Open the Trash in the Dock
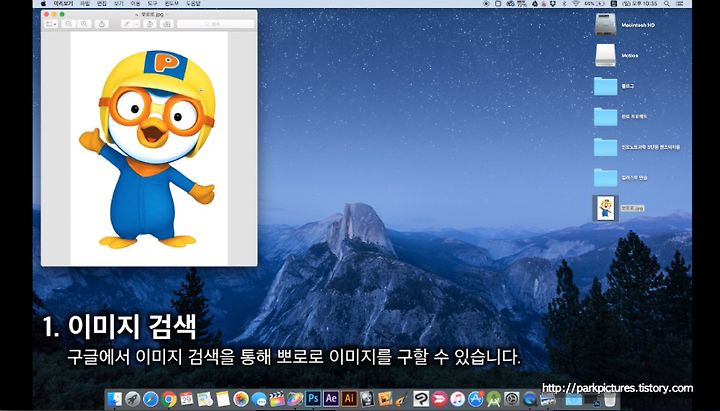The image size is (720, 411). pos(610,399)
